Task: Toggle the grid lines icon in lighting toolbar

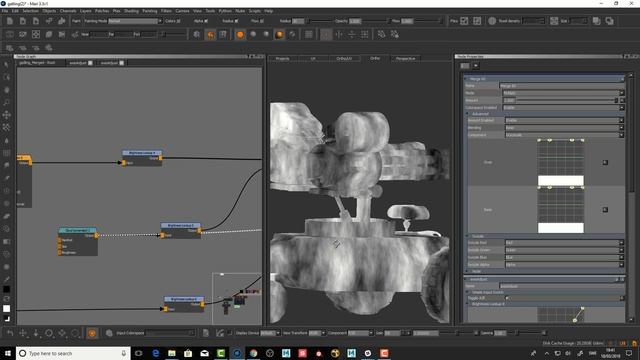Action: (309, 35)
